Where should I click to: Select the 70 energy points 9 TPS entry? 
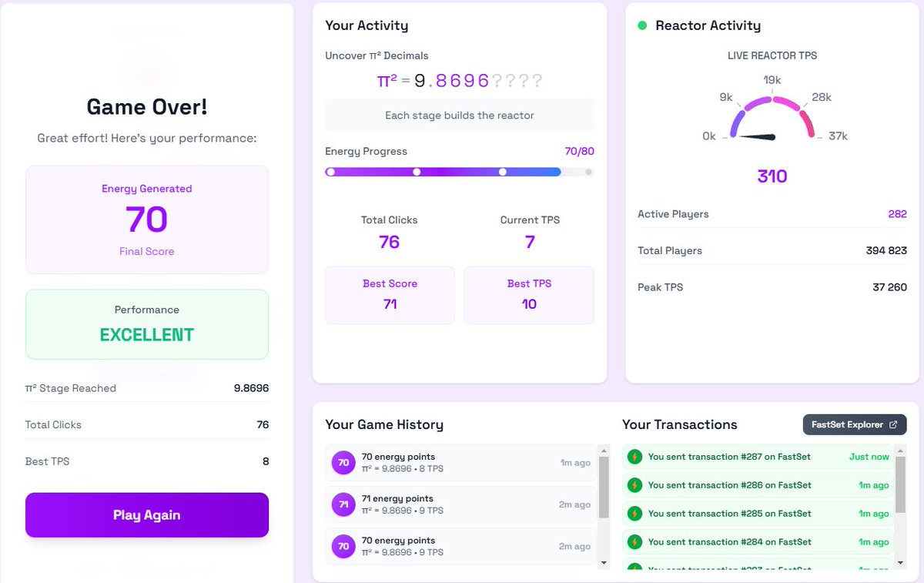461,546
